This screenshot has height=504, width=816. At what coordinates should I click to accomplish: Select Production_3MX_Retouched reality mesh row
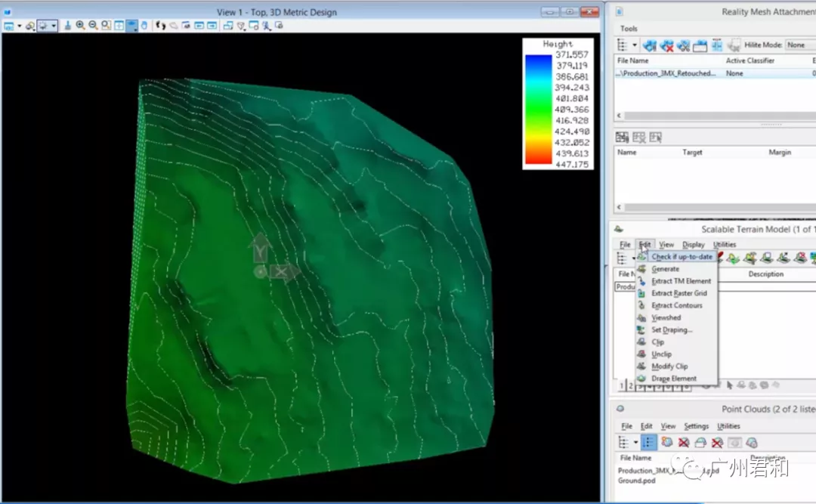[x=715, y=73]
